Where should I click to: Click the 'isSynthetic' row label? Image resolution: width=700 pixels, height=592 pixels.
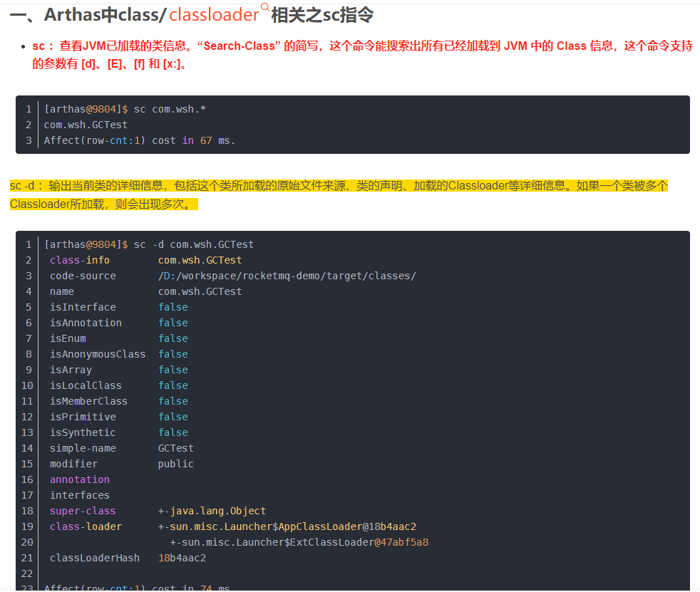tap(83, 432)
